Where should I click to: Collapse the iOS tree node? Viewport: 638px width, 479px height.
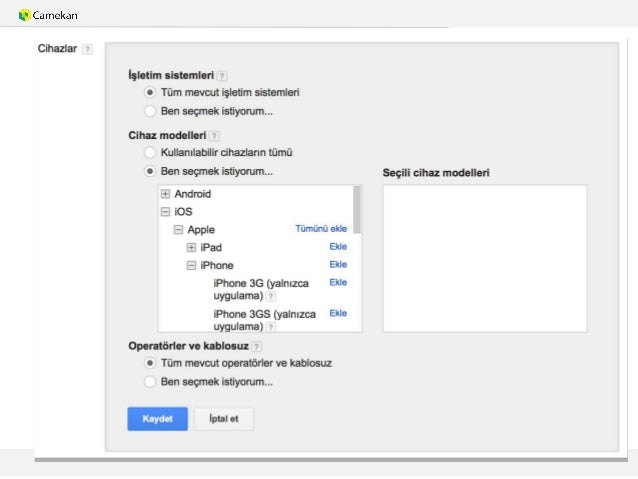(165, 212)
